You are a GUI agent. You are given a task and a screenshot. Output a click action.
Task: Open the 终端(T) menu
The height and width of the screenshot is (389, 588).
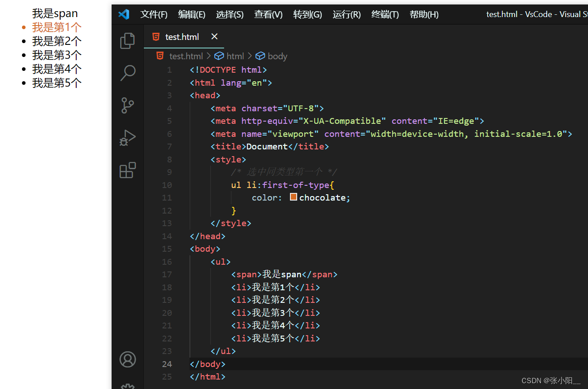click(x=385, y=14)
